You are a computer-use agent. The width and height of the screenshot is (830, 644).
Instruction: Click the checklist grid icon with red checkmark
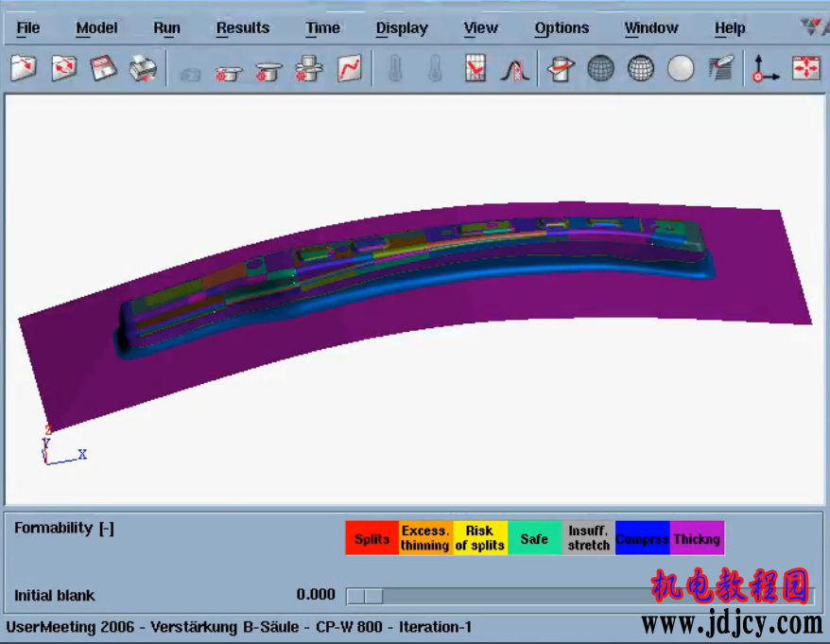(x=476, y=68)
